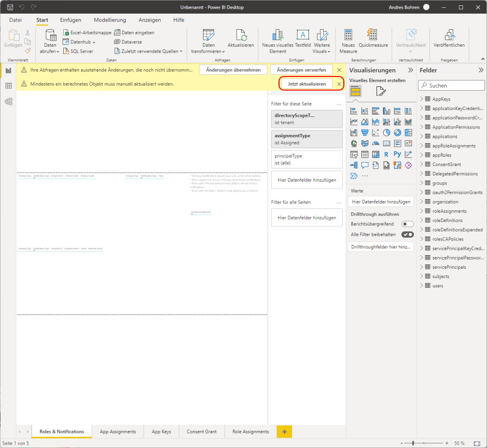Add a new report page with plus button
487x448 pixels.
(284, 431)
